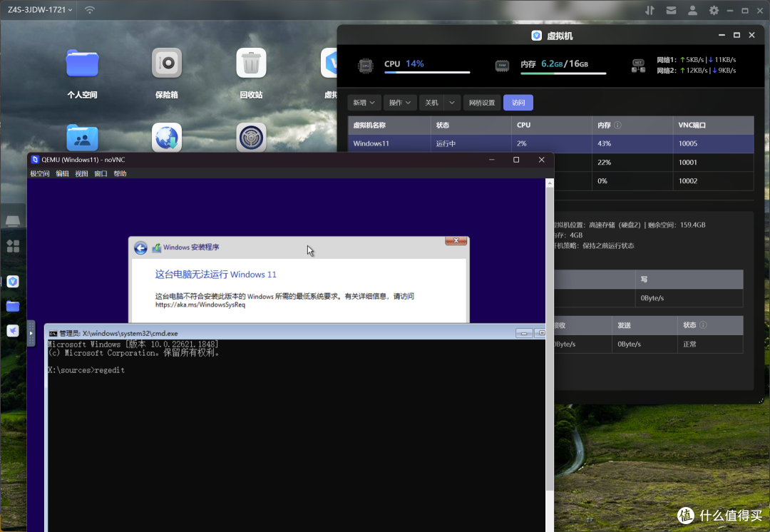Select the virtual machine shield icon in dock
Image resolution: width=770 pixels, height=532 pixels.
click(x=13, y=282)
